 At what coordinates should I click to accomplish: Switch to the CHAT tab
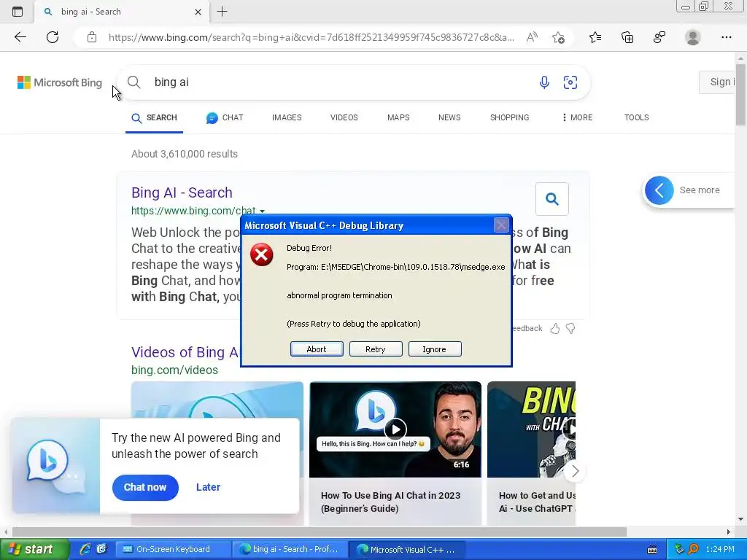225,117
